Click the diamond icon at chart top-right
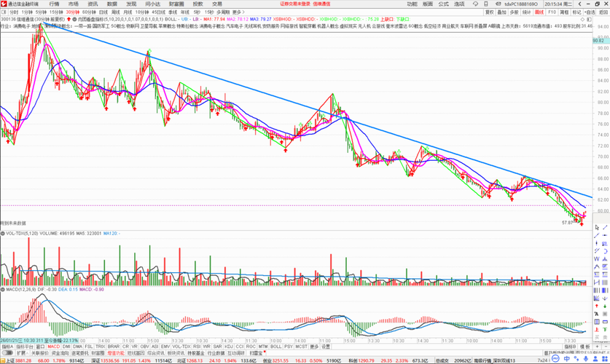This screenshot has width=610, height=364. (582, 19)
